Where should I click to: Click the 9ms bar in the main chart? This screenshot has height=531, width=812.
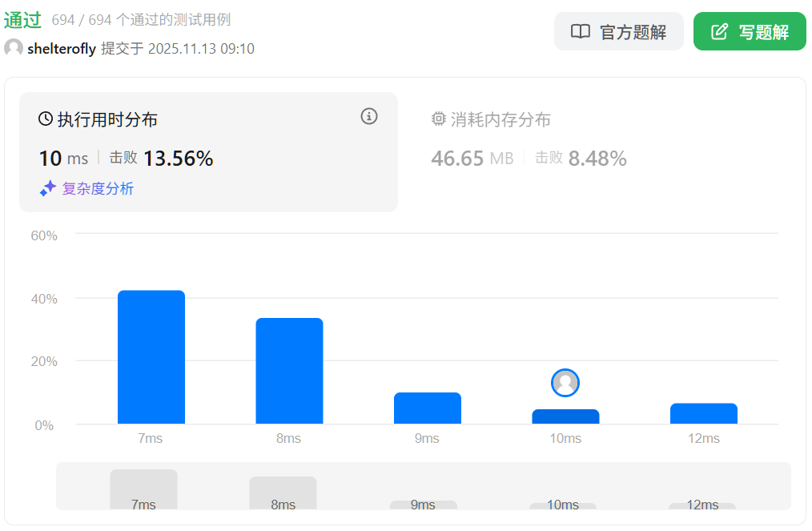(427, 408)
